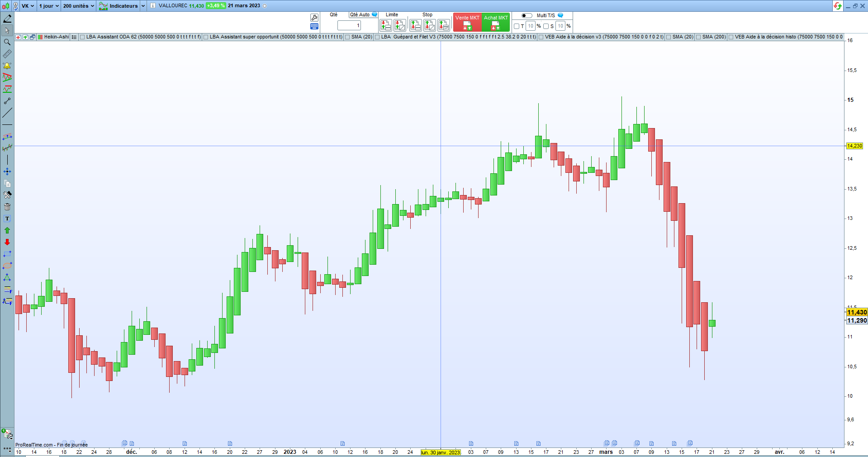Toggle the Multi T/S switch

click(x=526, y=15)
